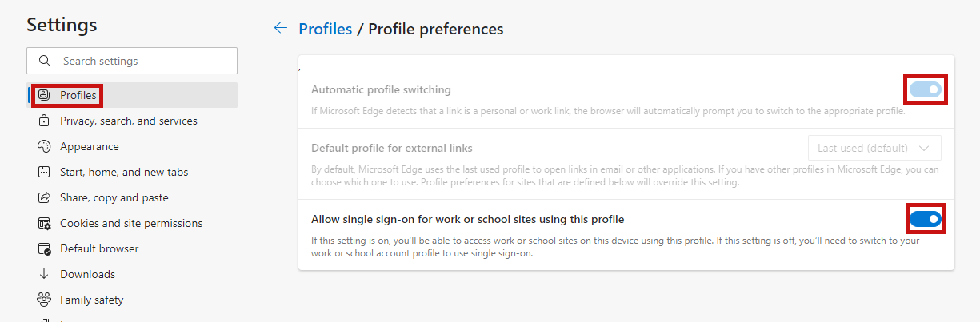Click the back arrow beside Profiles
The height and width of the screenshot is (322, 980).
pyautogui.click(x=280, y=29)
